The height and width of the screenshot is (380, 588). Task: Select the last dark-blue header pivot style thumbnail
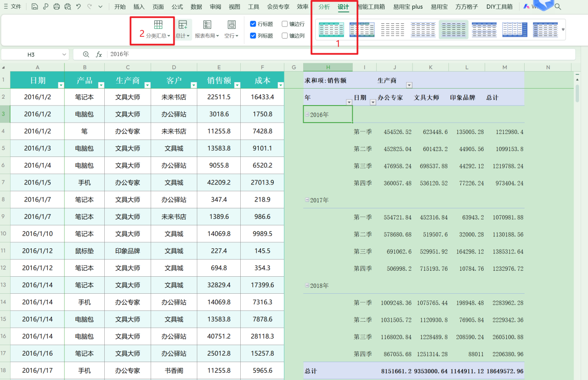(x=545, y=29)
